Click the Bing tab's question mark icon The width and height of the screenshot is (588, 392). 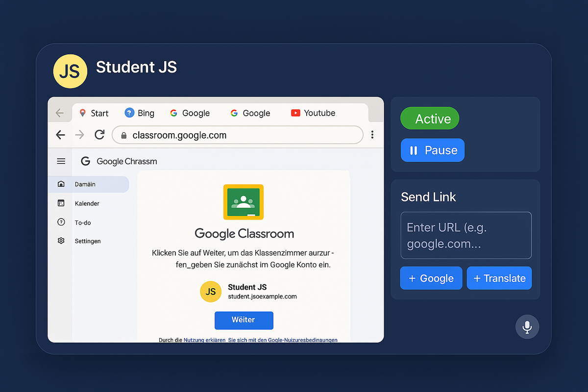pyautogui.click(x=129, y=113)
